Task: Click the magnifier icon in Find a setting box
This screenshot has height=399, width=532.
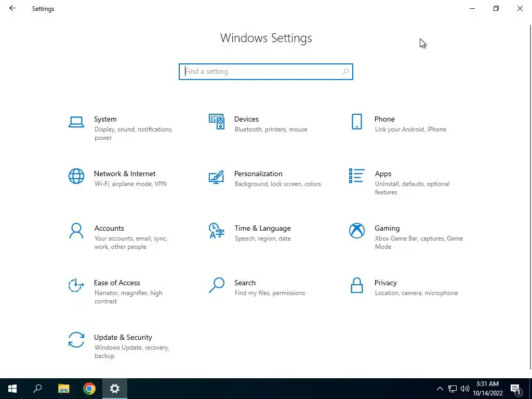Action: 345,72
